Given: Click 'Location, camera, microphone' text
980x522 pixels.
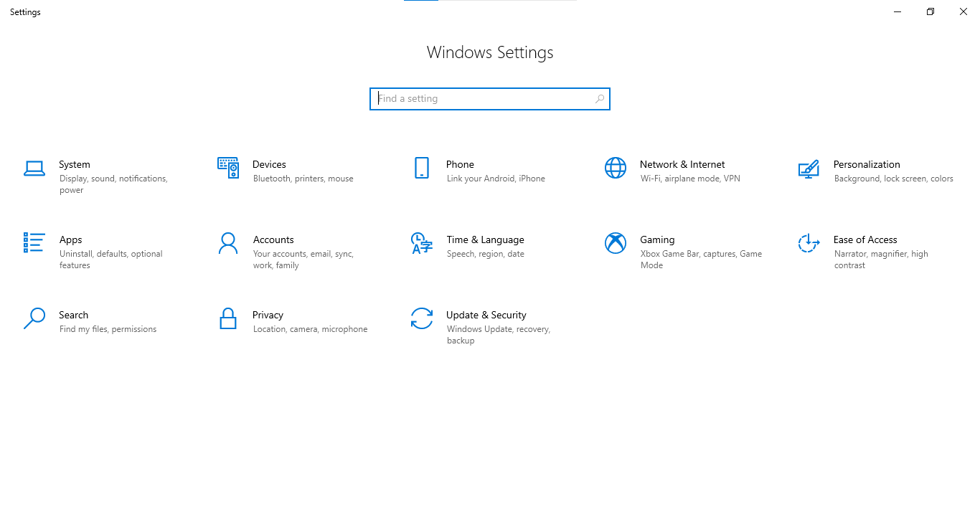Looking at the screenshot, I should click(310, 329).
